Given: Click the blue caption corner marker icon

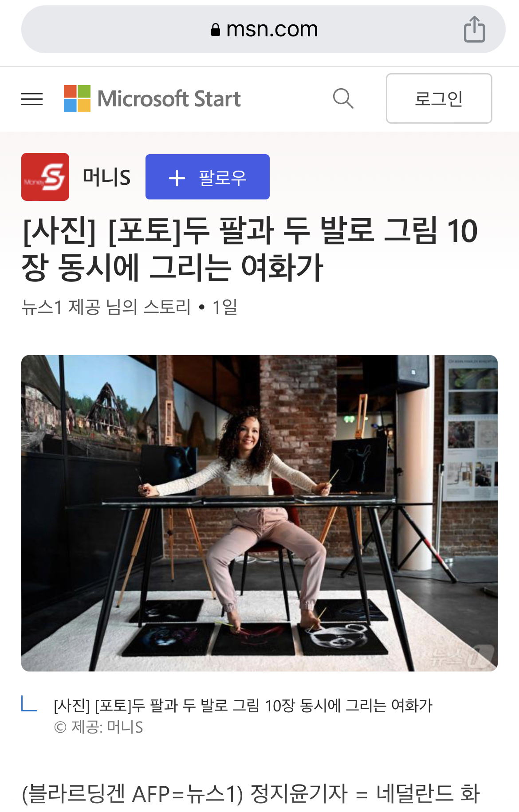Looking at the screenshot, I should click(x=29, y=704).
